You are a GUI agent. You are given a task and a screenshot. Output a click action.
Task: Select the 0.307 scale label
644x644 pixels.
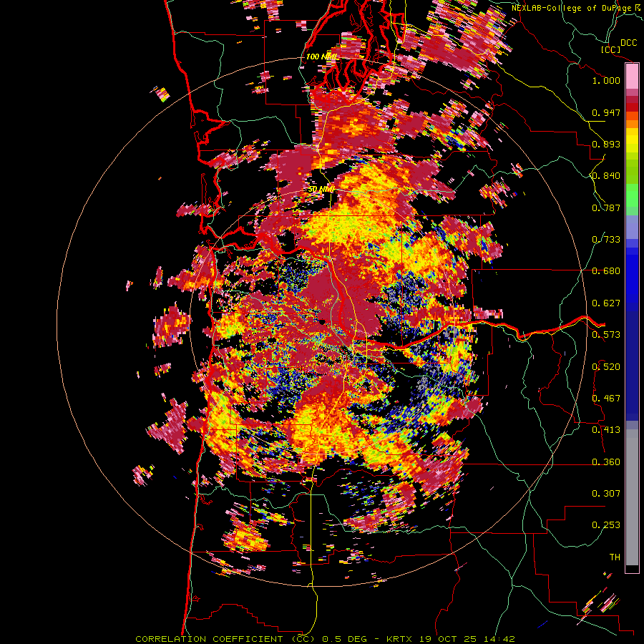tap(606, 494)
